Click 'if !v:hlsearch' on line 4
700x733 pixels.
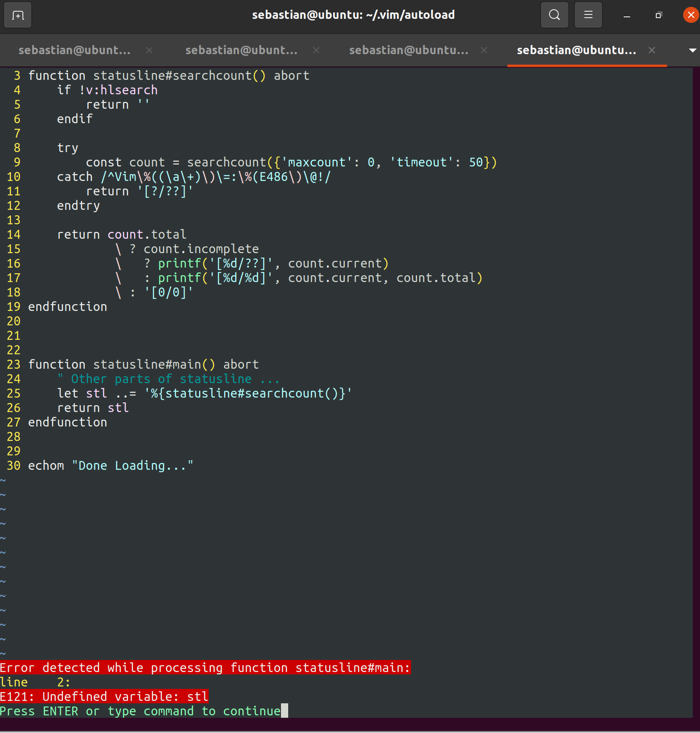(107, 90)
